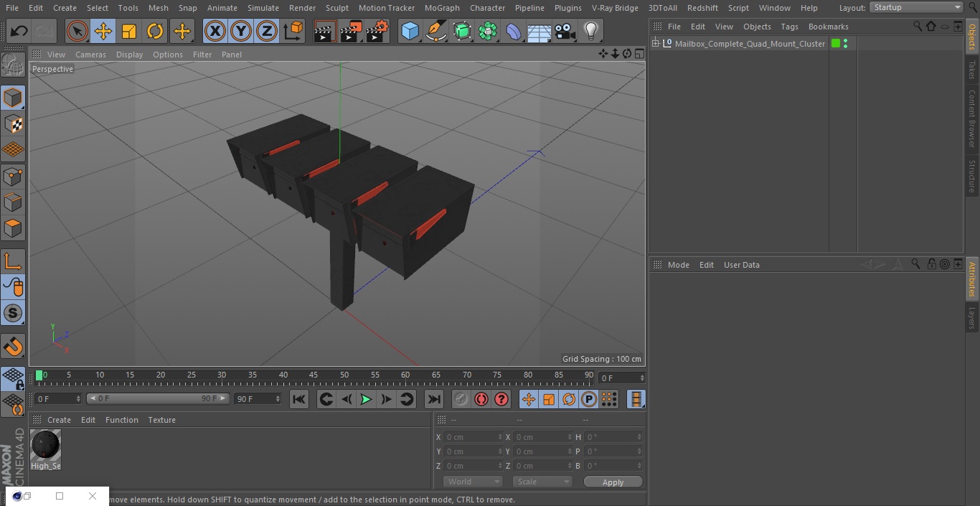
Task: Toggle viewport maximize icon at top right
Action: pos(639,54)
